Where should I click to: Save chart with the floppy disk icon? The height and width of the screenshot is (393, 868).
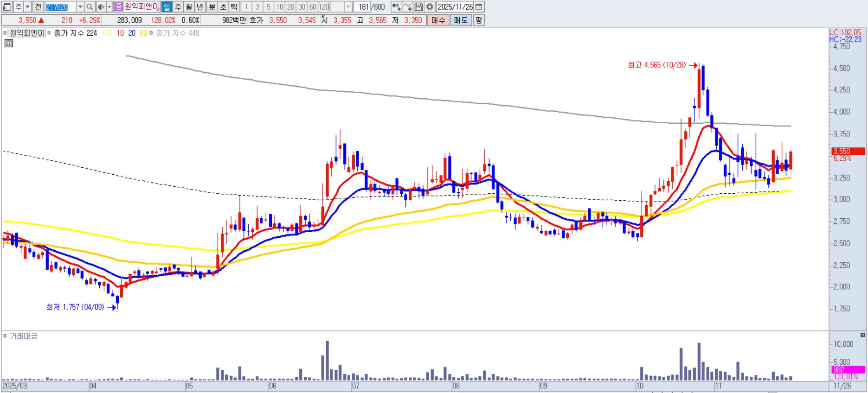pos(418,7)
